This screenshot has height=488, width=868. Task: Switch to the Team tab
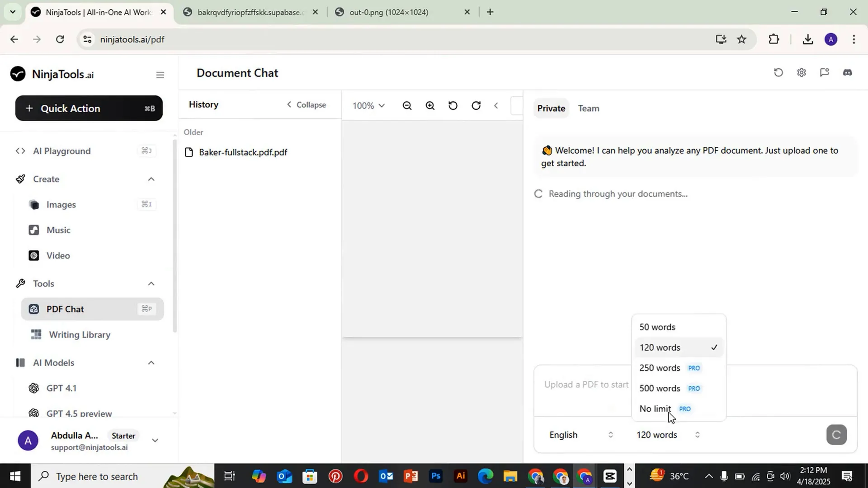[589, 108]
